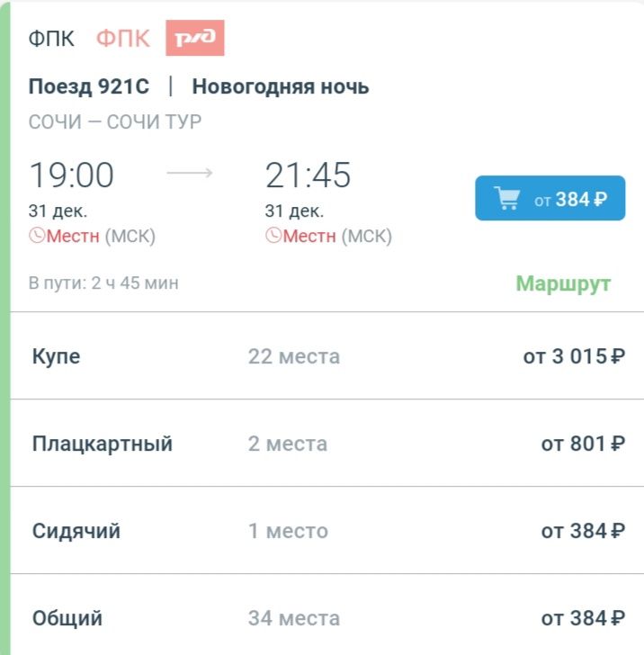644x655 pixels.
Task: Choose the Общий carriage class label
Action: point(67,618)
